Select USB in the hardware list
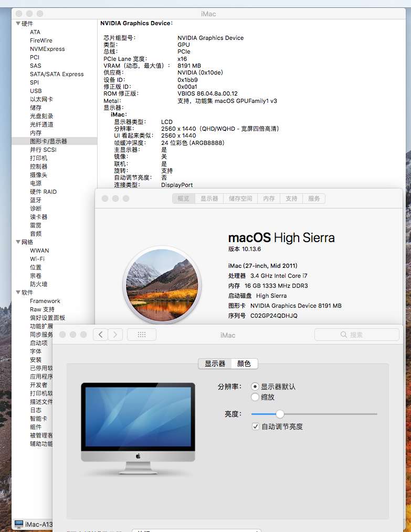 pyautogui.click(x=36, y=91)
